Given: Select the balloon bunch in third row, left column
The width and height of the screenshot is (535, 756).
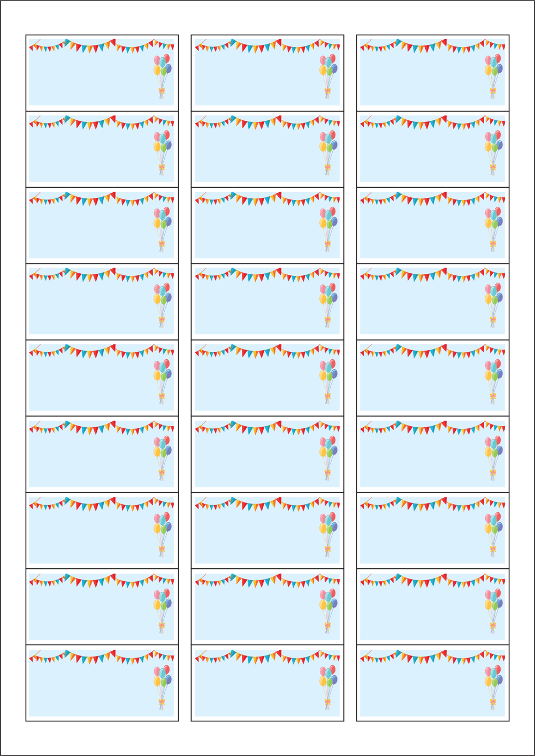Looking at the screenshot, I should (163, 229).
